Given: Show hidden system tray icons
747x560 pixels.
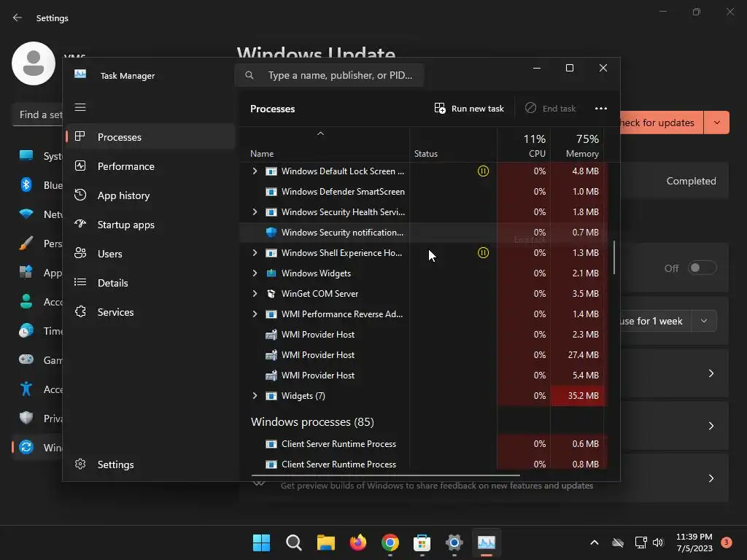Looking at the screenshot, I should (x=594, y=542).
